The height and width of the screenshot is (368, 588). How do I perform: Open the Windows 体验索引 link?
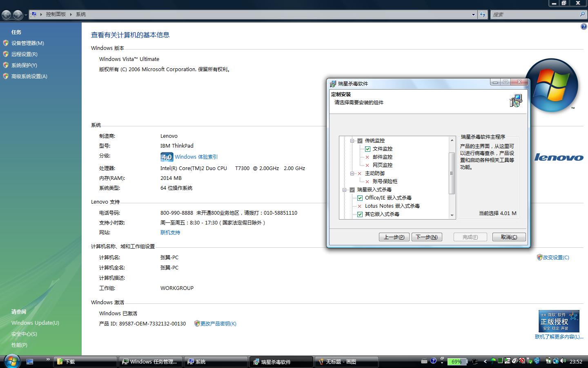196,157
